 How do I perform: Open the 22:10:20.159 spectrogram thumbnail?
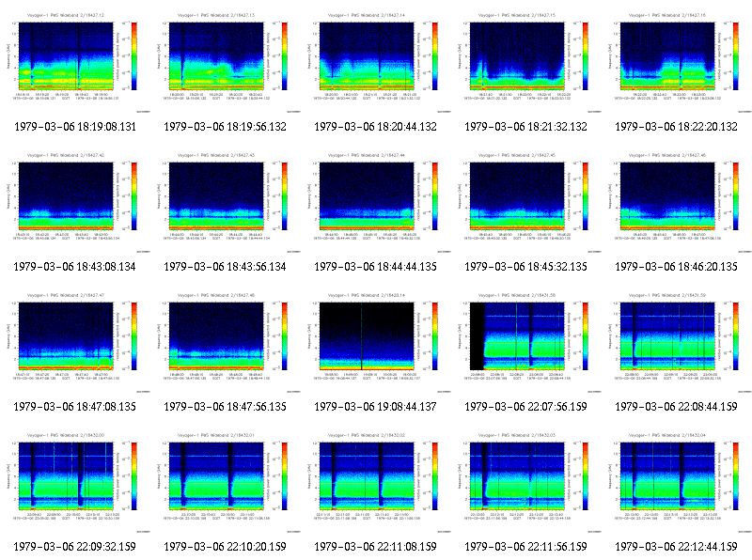(x=226, y=483)
